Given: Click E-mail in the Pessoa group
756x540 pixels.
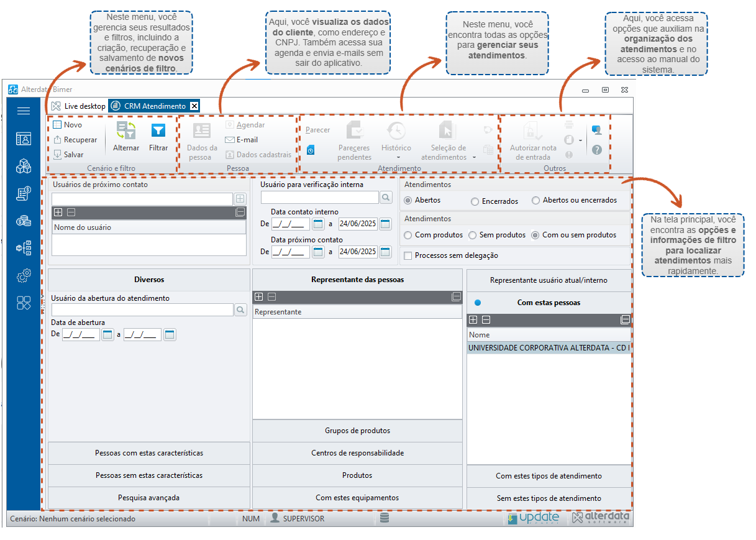Looking at the screenshot, I should pyautogui.click(x=242, y=140).
